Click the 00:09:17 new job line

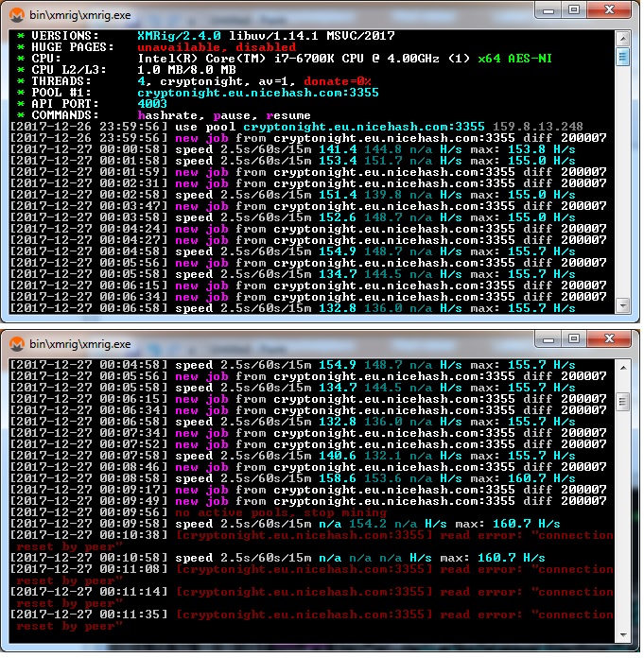click(308, 490)
